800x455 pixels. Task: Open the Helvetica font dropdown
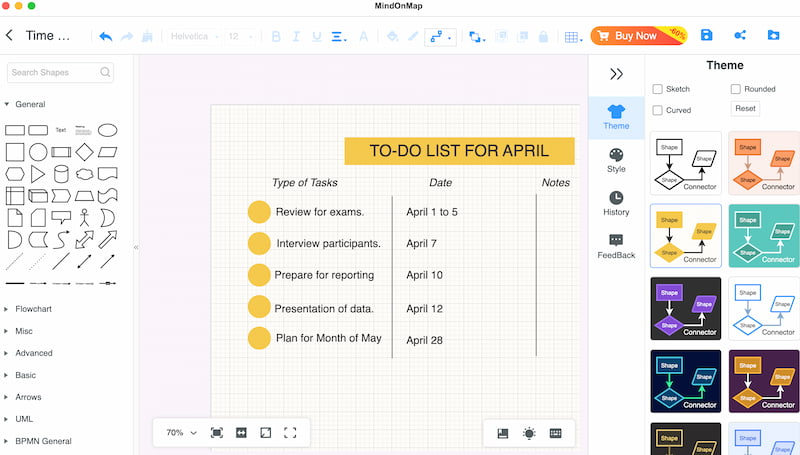coord(194,36)
